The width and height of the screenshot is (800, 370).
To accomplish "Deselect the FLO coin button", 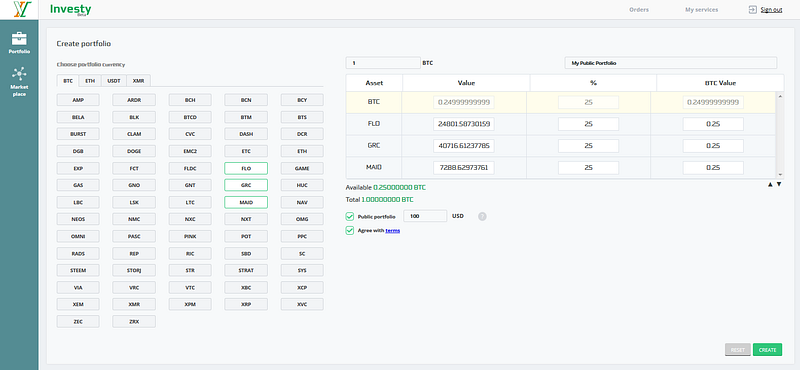I will click(x=246, y=168).
